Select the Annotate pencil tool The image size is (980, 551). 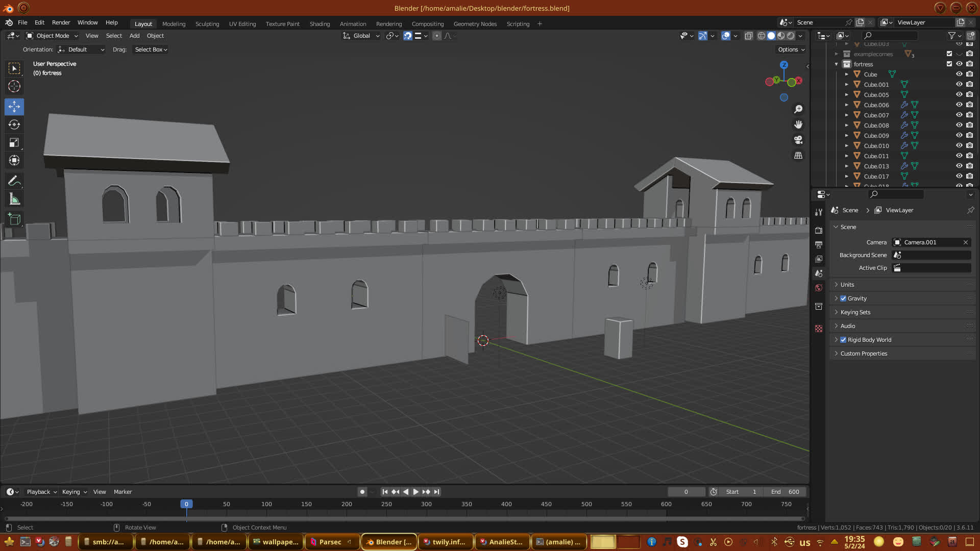[x=14, y=181]
